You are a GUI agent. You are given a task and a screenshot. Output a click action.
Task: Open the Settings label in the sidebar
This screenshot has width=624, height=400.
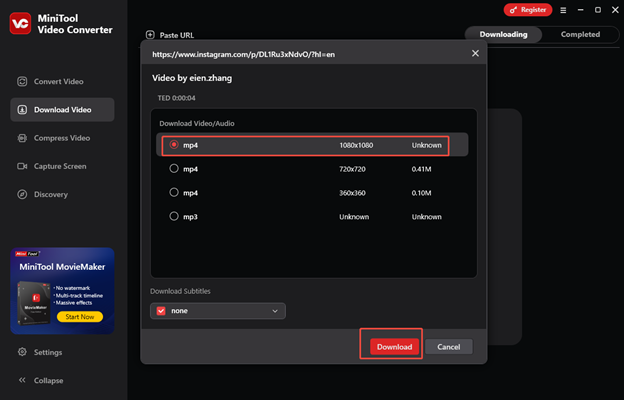tap(48, 352)
